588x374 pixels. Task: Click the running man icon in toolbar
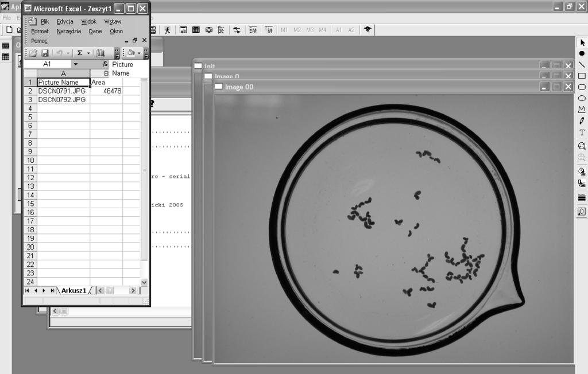tap(167, 30)
